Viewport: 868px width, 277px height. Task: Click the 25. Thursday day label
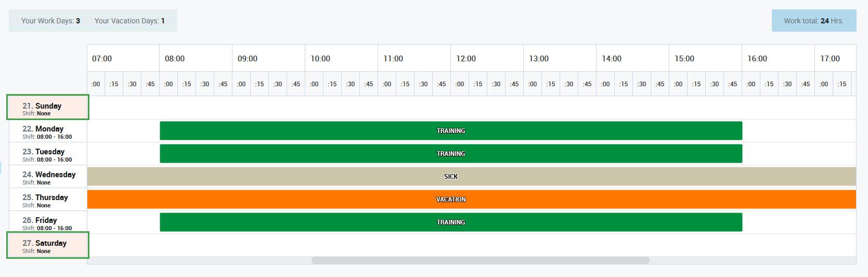coord(48,200)
